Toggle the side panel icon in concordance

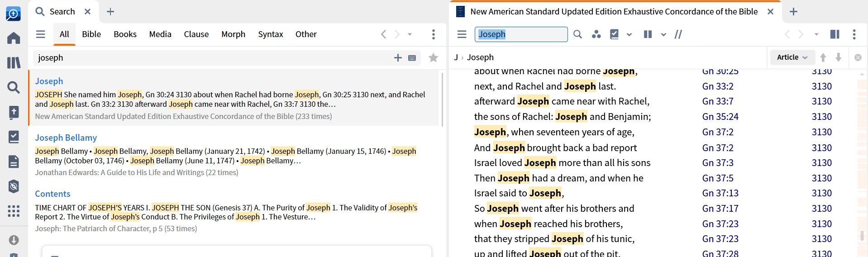pyautogui.click(x=835, y=34)
